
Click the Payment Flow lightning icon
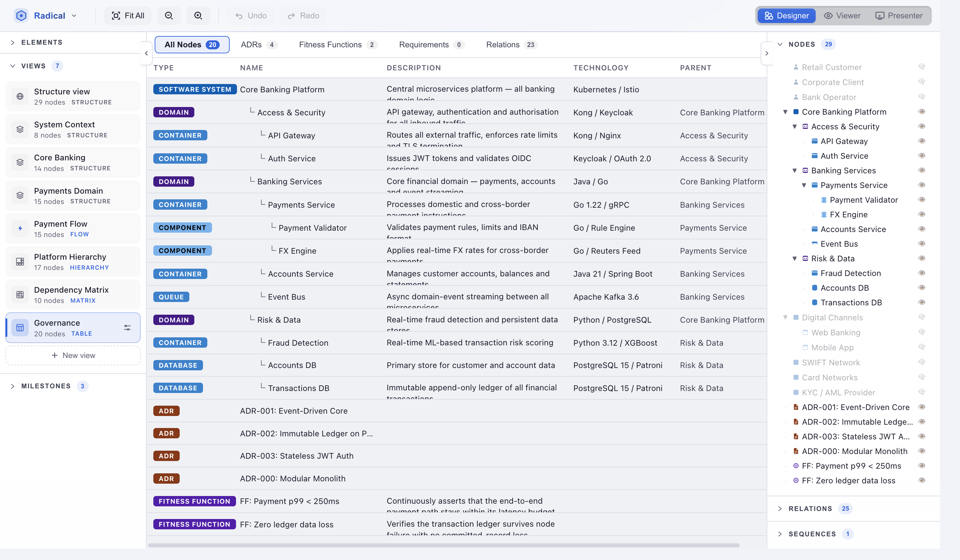[x=20, y=229]
